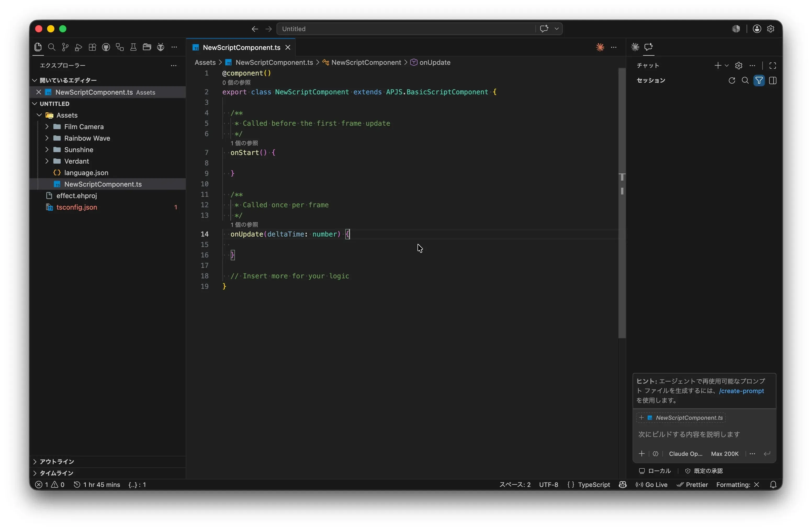The image size is (812, 529).
Task: Open language.json file
Action: tap(108, 173)
